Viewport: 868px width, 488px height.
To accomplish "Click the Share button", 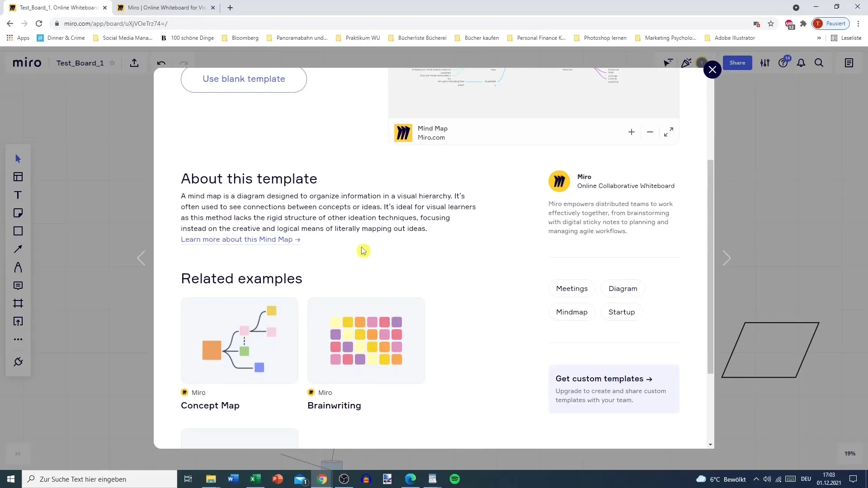I will pos(737,63).
